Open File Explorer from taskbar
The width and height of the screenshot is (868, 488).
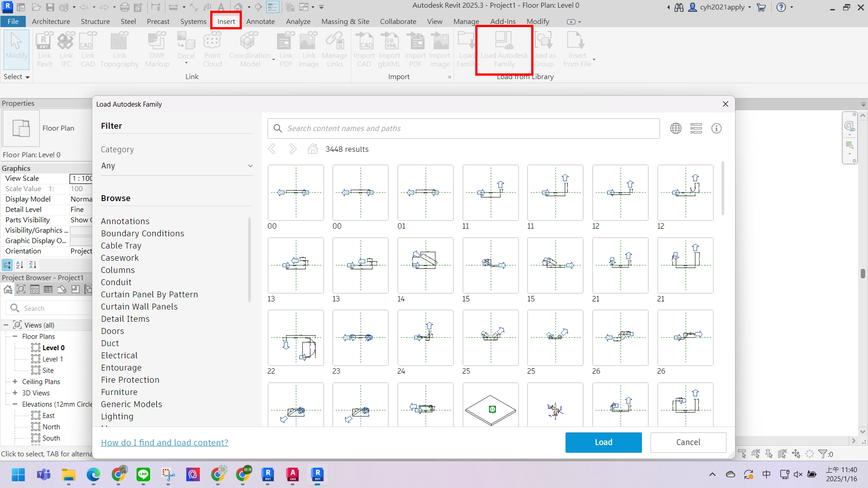tap(68, 474)
